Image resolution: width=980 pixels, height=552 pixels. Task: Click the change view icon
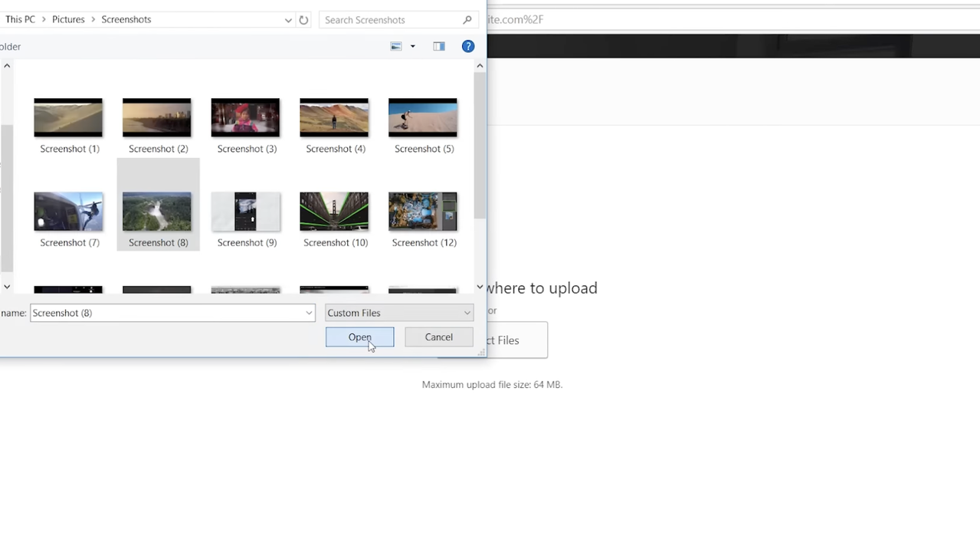(396, 47)
